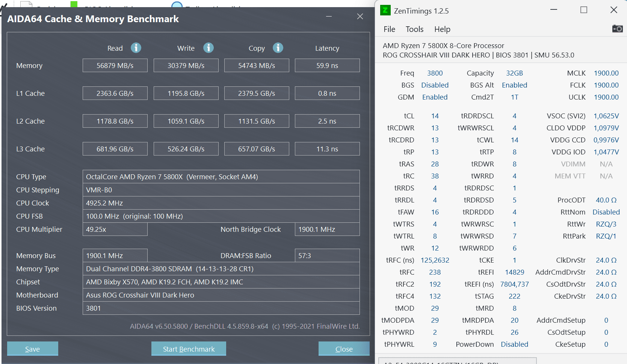
Task: Click the Capacity value 32GB
Action: pos(515,73)
